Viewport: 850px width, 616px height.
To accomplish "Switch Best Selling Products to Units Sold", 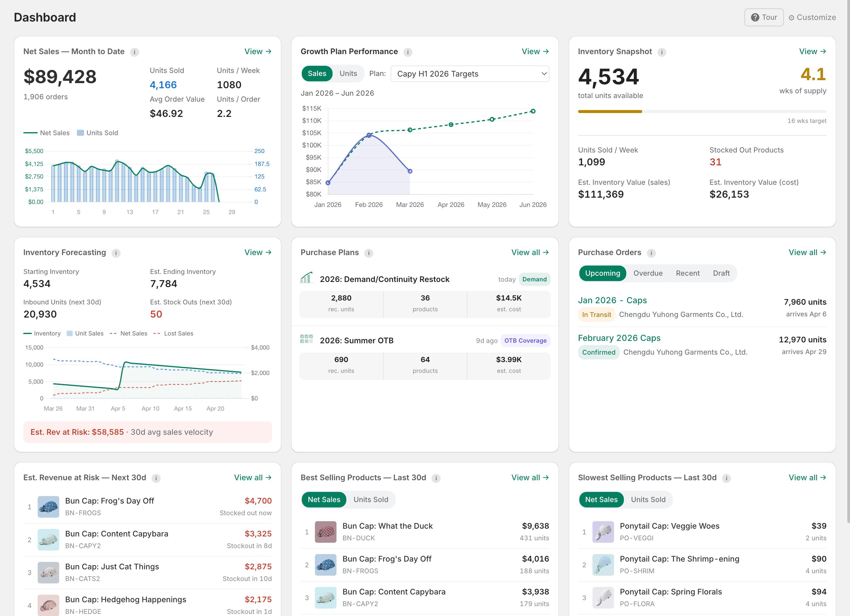I will tap(371, 499).
